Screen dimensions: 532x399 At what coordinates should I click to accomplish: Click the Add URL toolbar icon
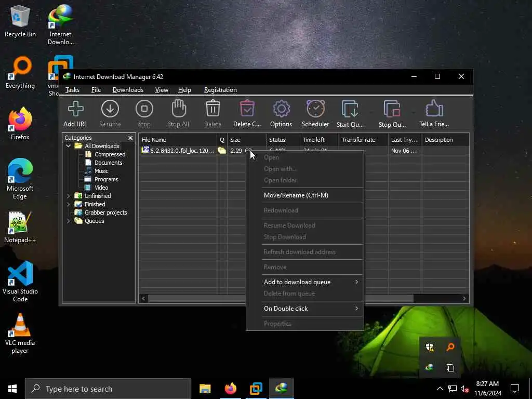(75, 109)
